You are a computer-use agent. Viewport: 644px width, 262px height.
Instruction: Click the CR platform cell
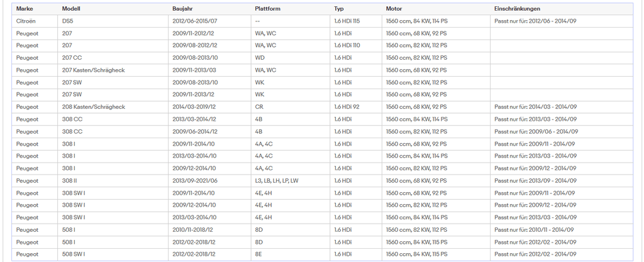pyautogui.click(x=291, y=107)
